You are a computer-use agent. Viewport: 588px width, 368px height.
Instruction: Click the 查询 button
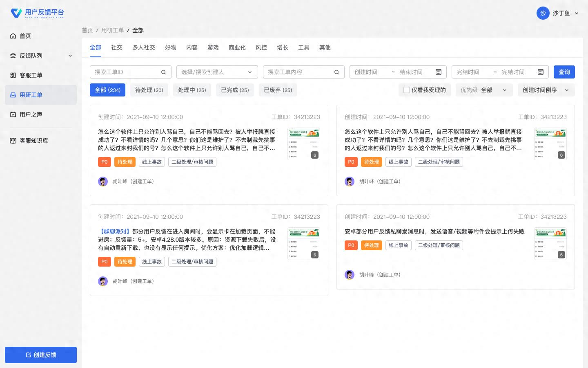coord(564,72)
